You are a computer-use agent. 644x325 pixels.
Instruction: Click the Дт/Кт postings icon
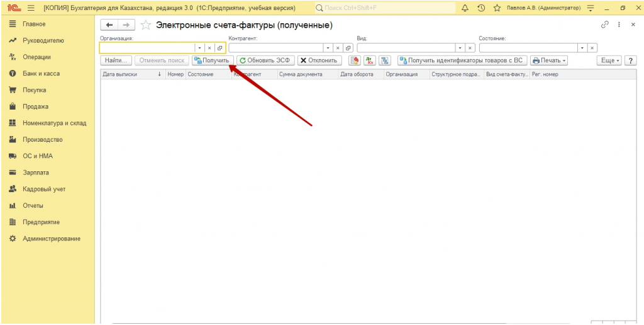(370, 60)
